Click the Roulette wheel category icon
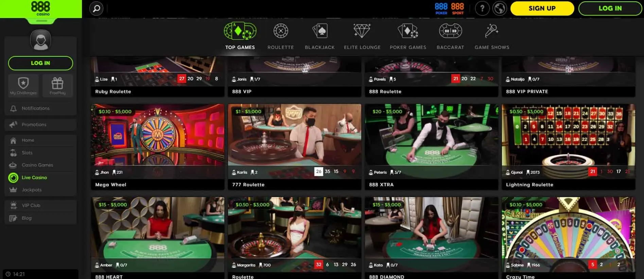Image resolution: width=644 pixels, height=279 pixels. [x=281, y=31]
